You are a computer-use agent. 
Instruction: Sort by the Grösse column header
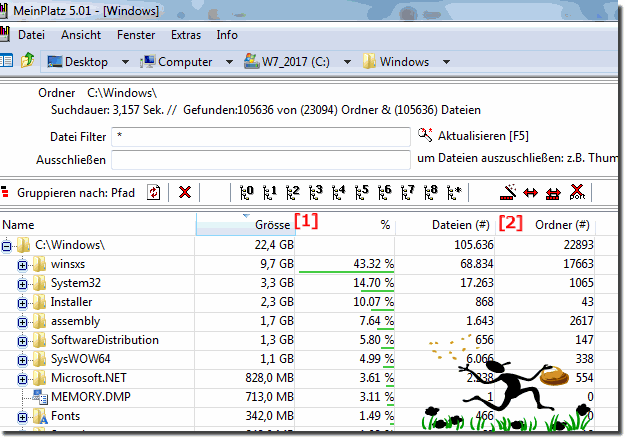245,225
